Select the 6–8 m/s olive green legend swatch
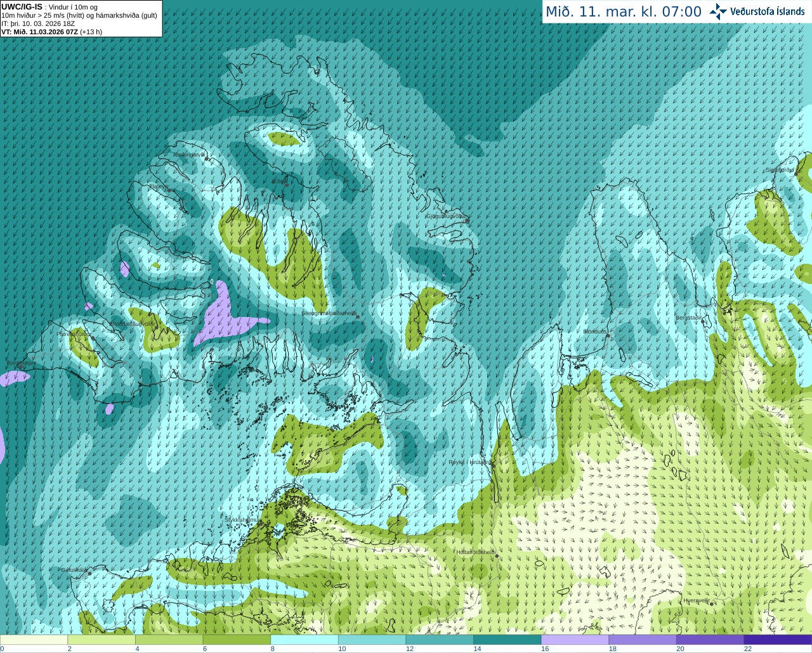The image size is (812, 653). point(237,640)
